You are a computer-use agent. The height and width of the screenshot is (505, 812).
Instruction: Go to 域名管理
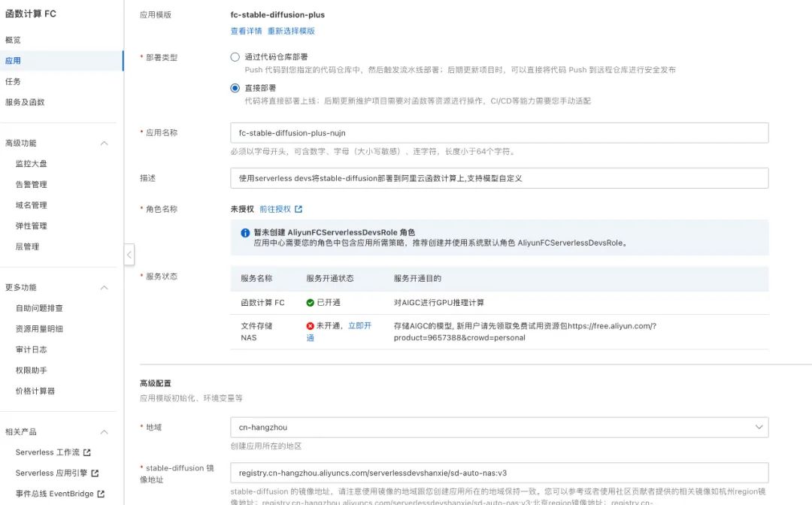tap(31, 205)
